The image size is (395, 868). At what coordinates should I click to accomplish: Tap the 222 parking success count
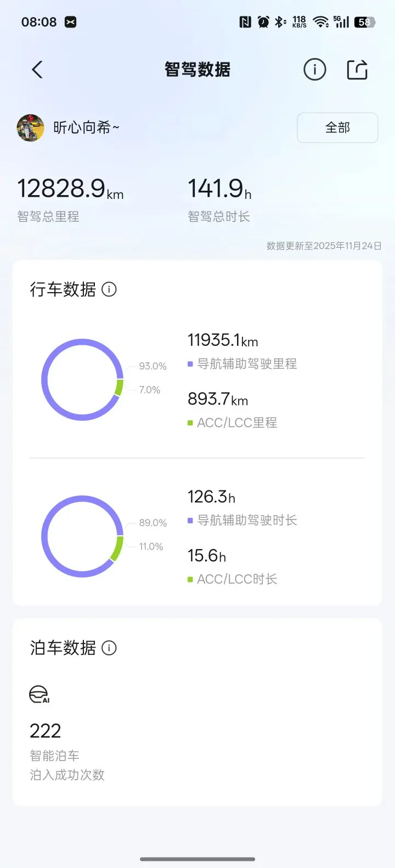(x=46, y=731)
